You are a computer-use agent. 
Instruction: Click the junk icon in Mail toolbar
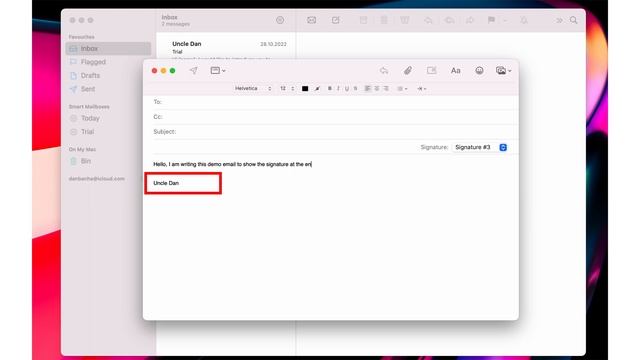coord(404,20)
